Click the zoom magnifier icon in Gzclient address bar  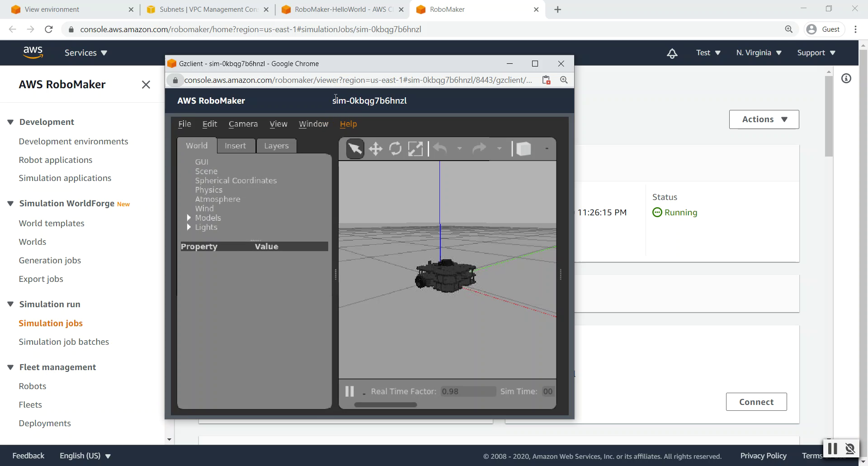(x=564, y=80)
